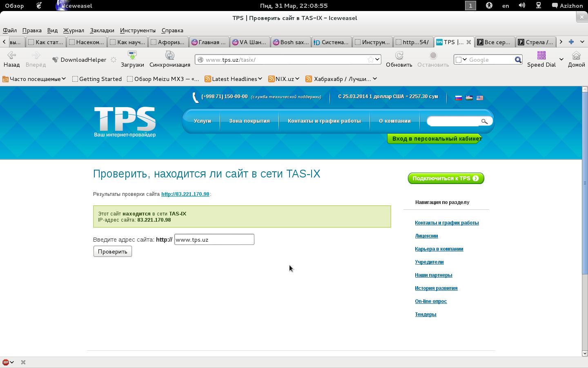Viewport: 588px width, 368px height.
Task: Click the Adblock Plus status bar icon
Action: tap(6, 362)
